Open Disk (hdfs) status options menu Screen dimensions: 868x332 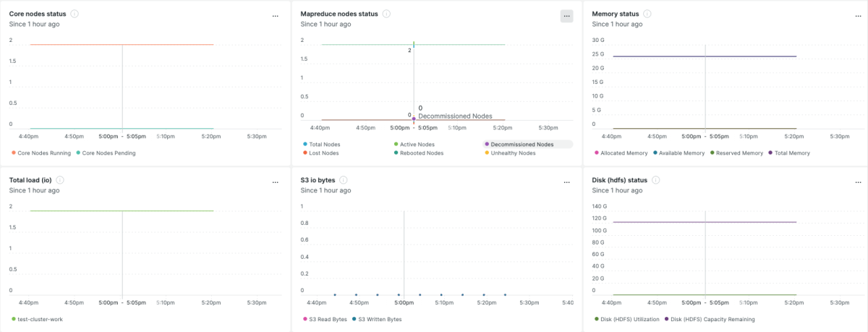[858, 182]
